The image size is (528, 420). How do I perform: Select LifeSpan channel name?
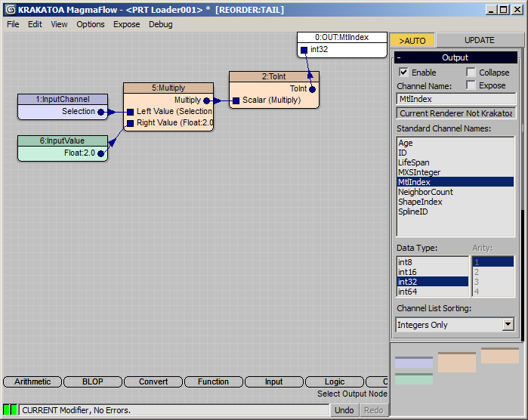coord(455,162)
